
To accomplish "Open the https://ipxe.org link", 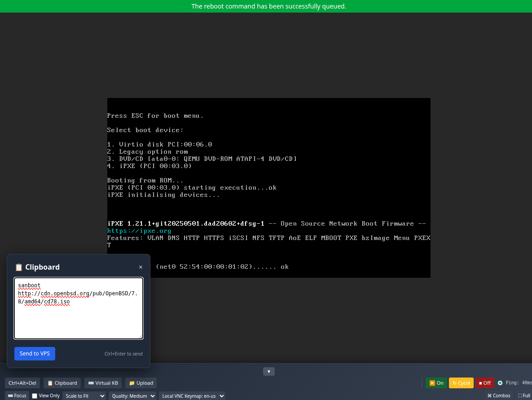I will (x=139, y=231).
